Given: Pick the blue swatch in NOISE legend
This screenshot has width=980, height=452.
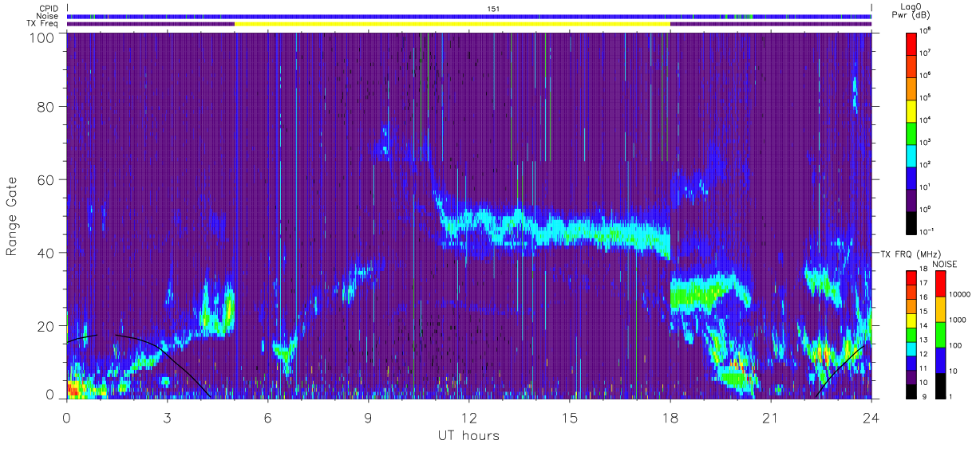Looking at the screenshot, I should tap(939, 360).
